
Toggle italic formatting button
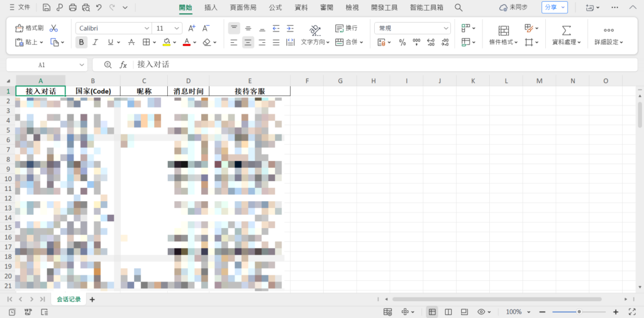point(96,42)
